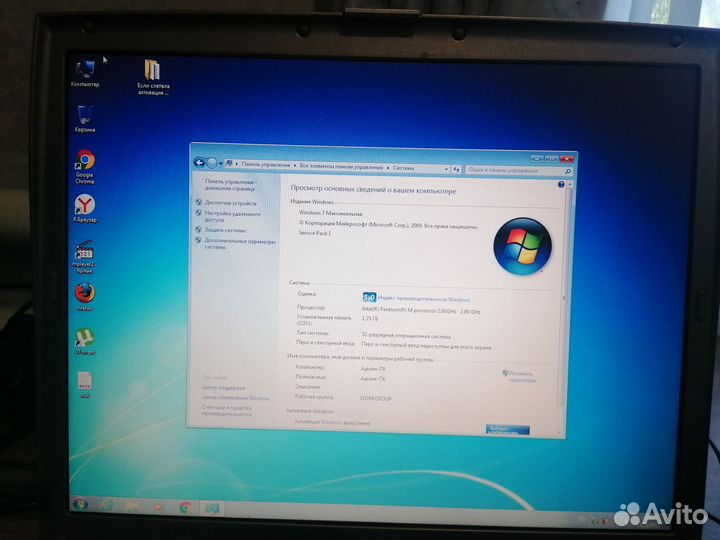
Task: Click the System window vertical scrollbar
Action: (x=565, y=298)
